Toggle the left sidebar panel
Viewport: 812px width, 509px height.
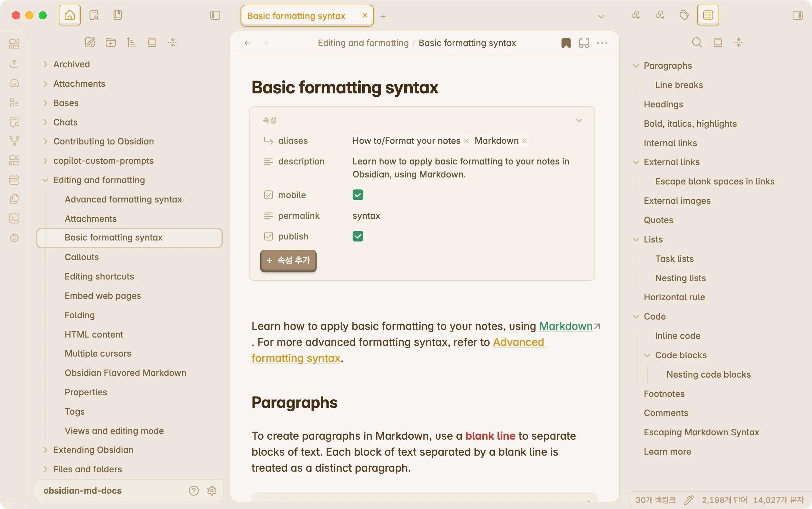[215, 15]
